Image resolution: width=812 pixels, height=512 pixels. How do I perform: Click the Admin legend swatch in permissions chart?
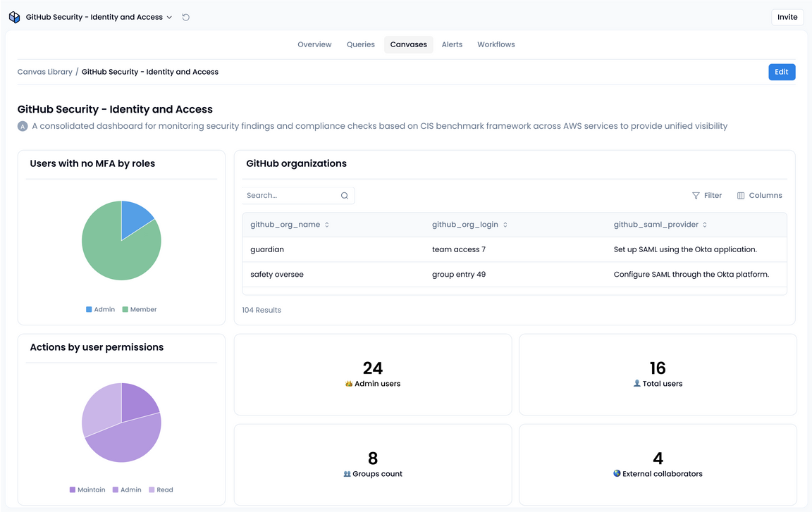[116, 489]
